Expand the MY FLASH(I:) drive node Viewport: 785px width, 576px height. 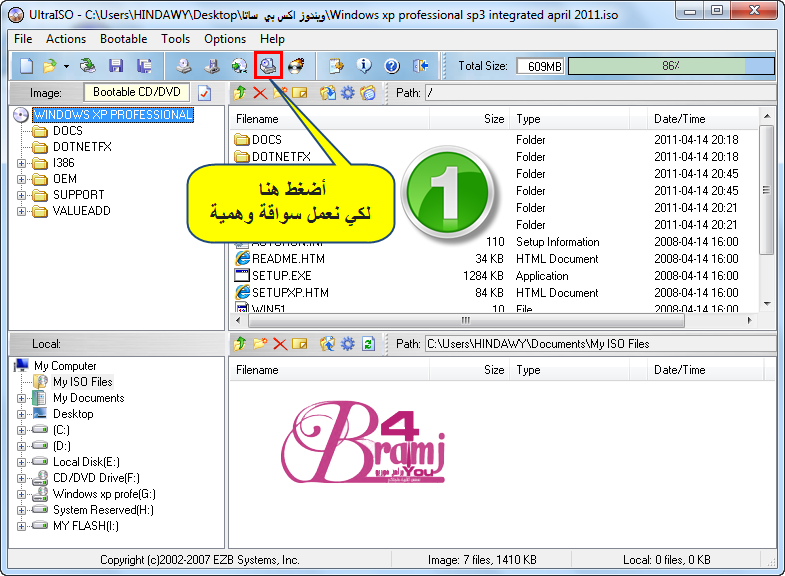pyautogui.click(x=22, y=526)
